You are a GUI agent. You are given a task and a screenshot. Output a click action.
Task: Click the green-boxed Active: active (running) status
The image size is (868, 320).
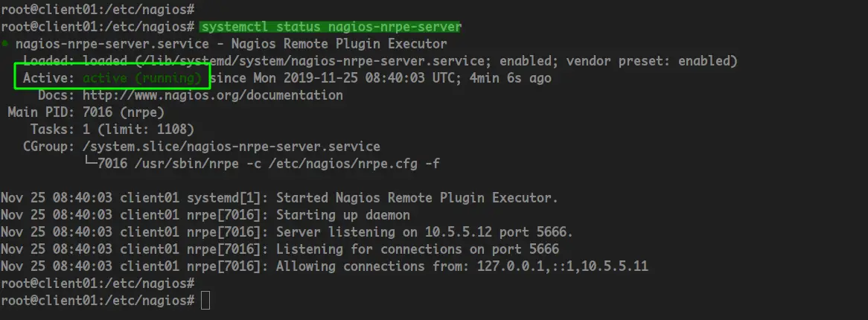[112, 77]
